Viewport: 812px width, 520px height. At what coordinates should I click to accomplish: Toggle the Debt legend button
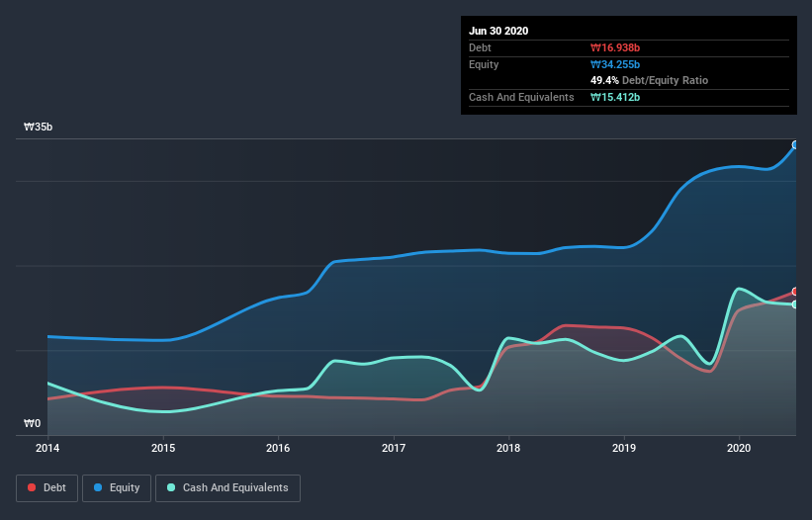click(x=47, y=488)
